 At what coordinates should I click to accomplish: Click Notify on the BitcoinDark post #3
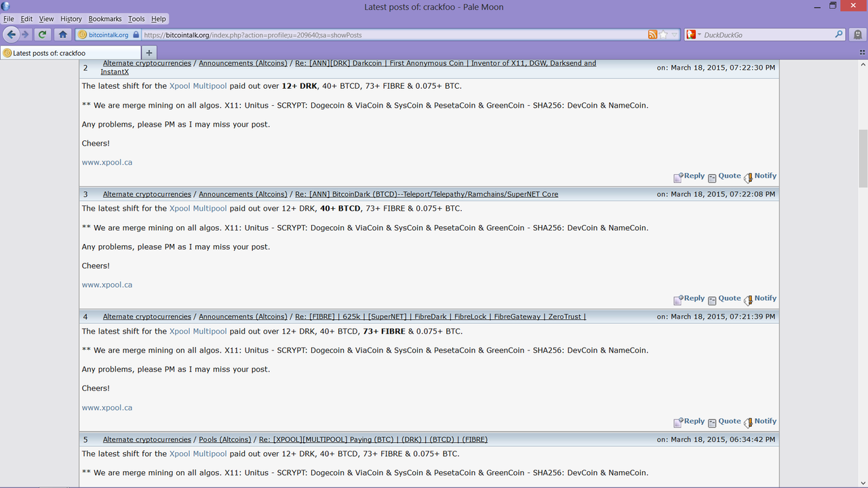pyautogui.click(x=760, y=299)
